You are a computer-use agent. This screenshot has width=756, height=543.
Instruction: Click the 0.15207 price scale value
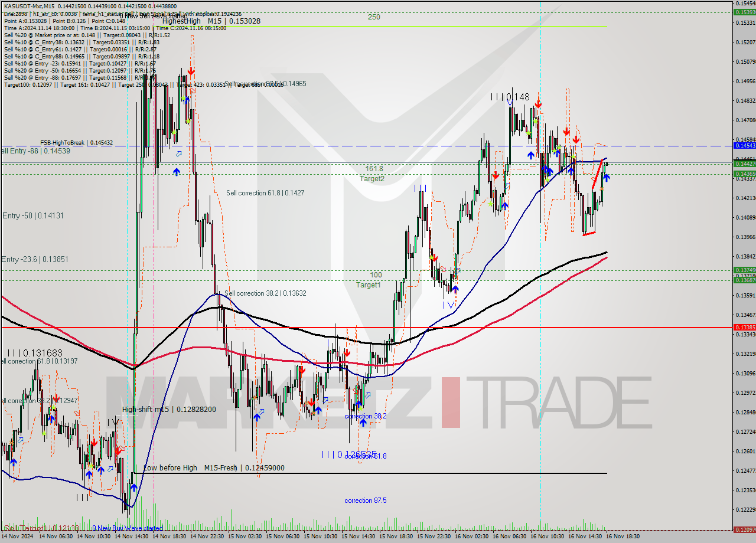[745, 42]
